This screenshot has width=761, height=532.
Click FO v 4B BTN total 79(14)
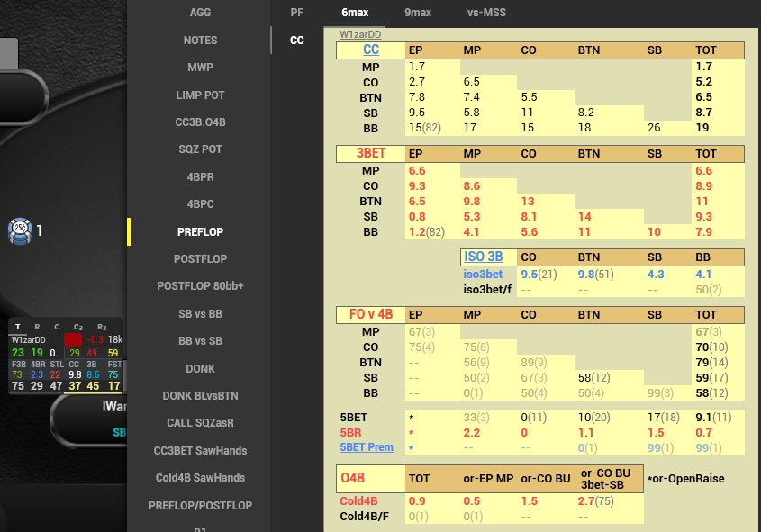point(712,362)
